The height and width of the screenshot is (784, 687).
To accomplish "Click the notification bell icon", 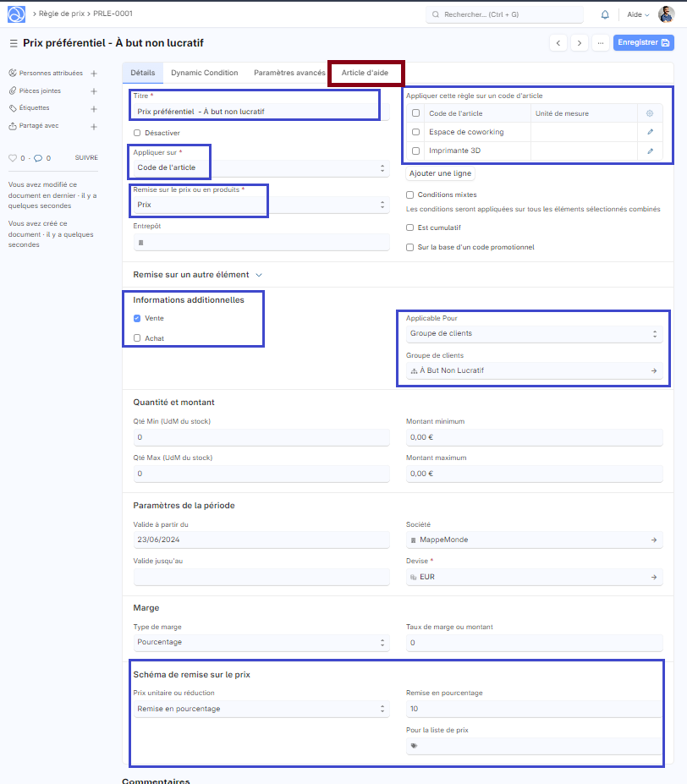I will point(605,14).
